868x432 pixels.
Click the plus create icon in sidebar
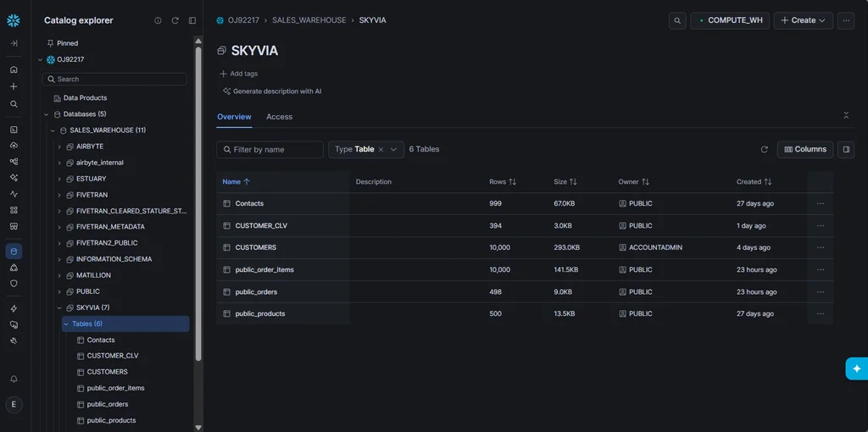(14, 86)
